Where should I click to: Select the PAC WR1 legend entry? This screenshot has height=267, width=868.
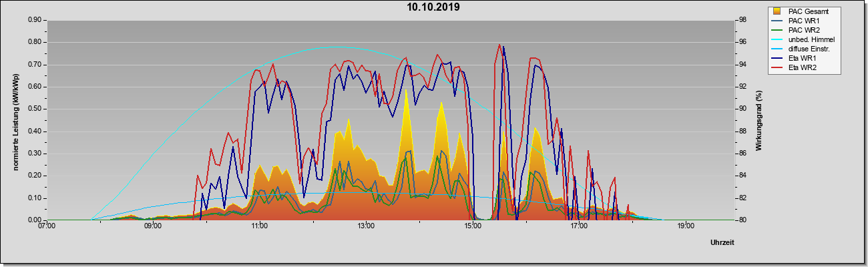(x=802, y=21)
